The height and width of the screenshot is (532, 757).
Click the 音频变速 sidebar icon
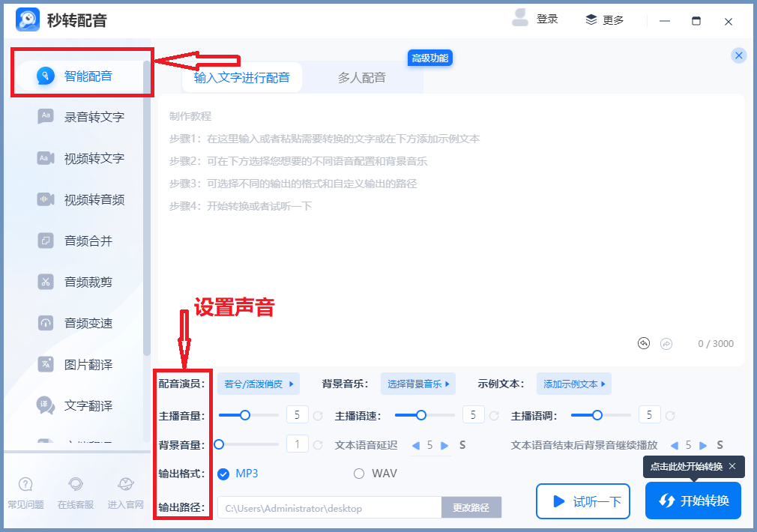(46, 323)
